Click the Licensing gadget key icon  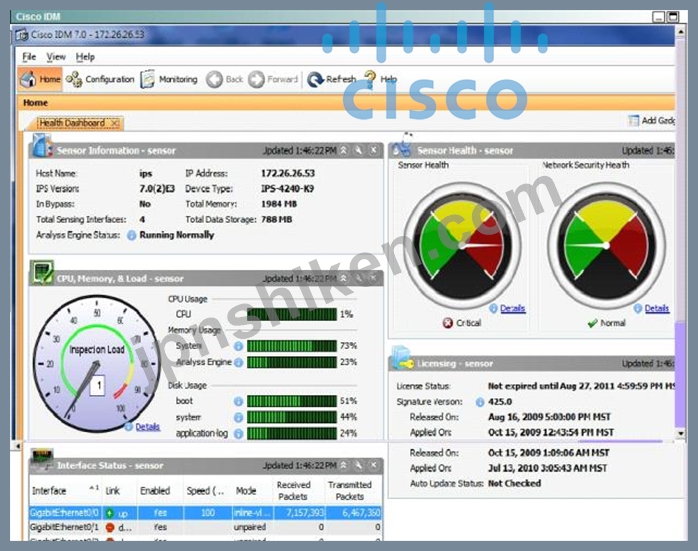403,358
